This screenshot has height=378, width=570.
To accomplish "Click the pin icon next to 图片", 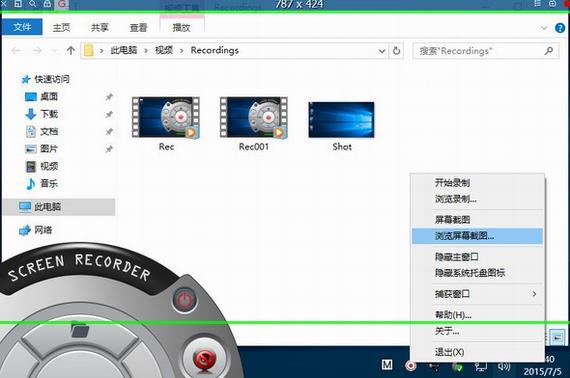I will (x=109, y=149).
